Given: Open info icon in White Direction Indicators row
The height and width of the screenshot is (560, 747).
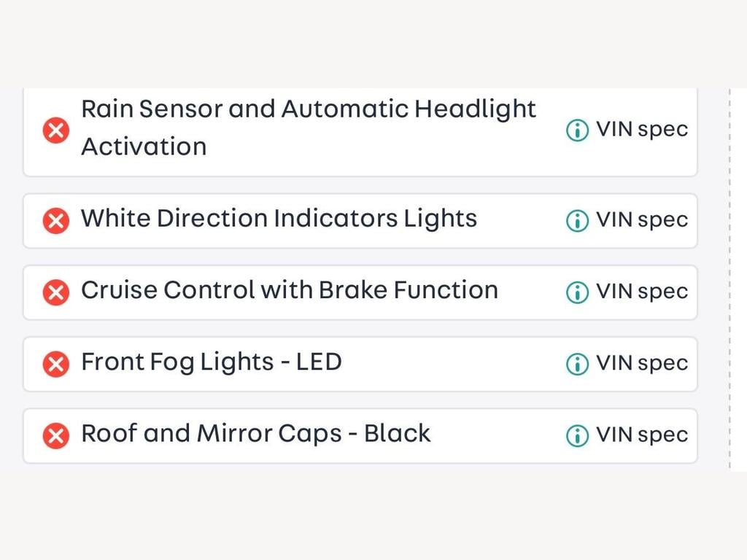Looking at the screenshot, I should tap(578, 221).
